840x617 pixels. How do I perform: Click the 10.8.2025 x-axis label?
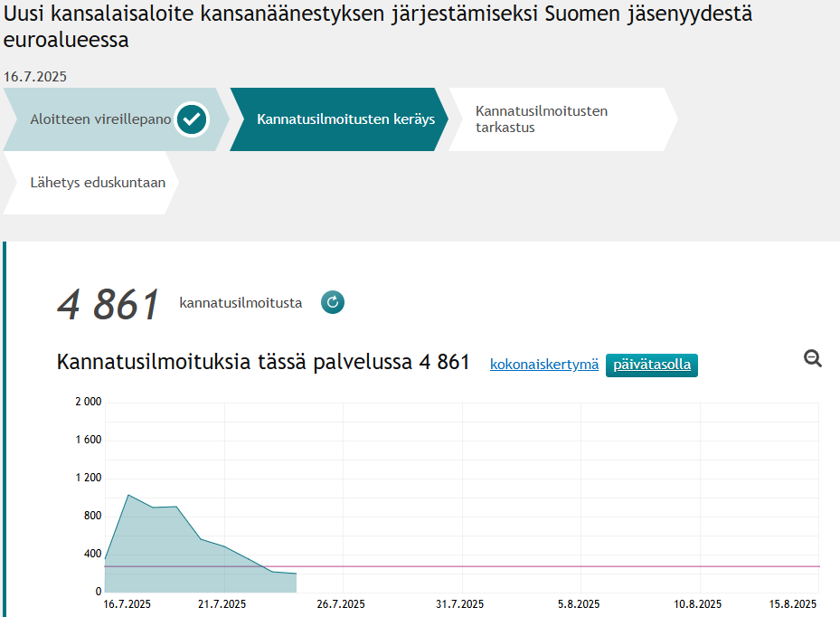(x=697, y=604)
